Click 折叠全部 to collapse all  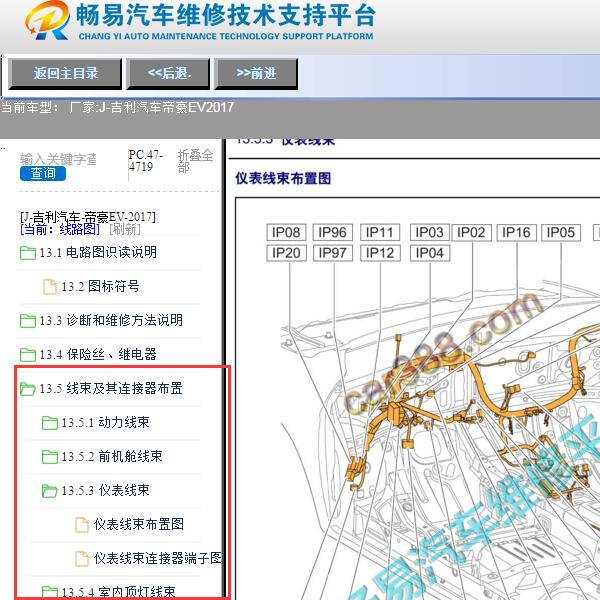coord(195,161)
